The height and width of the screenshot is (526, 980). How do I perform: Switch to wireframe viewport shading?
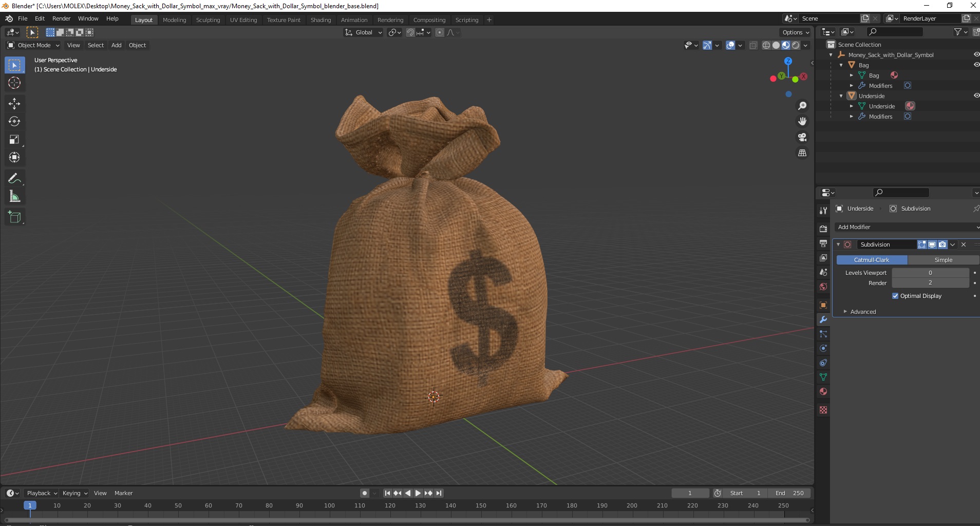pos(766,45)
